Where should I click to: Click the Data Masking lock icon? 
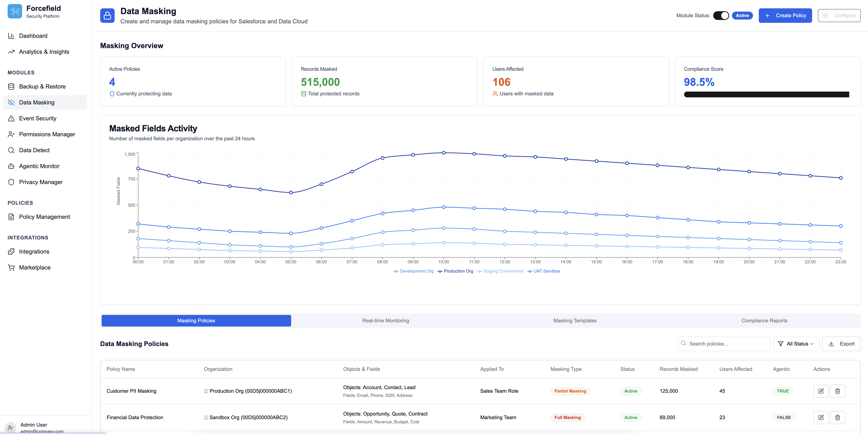pos(107,16)
